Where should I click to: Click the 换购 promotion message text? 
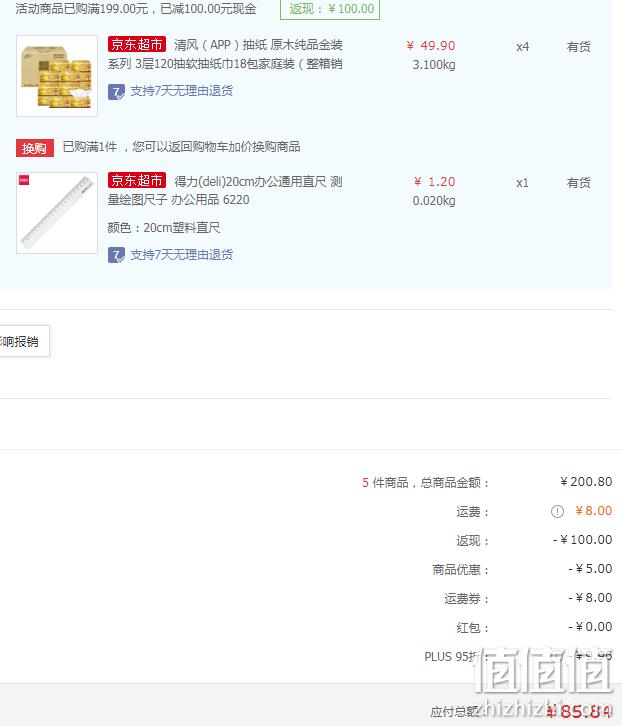[x=182, y=147]
